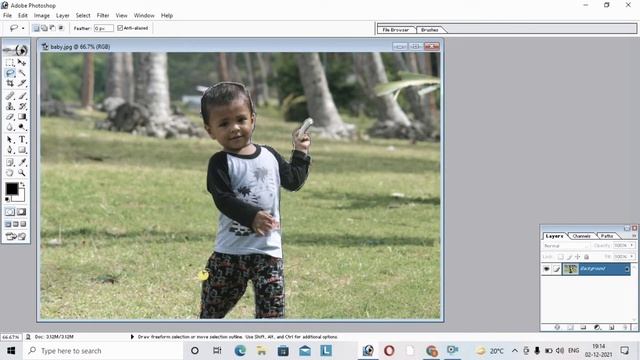The image size is (640, 360).
Task: Select the Magic Wand tool
Action: 22,73
